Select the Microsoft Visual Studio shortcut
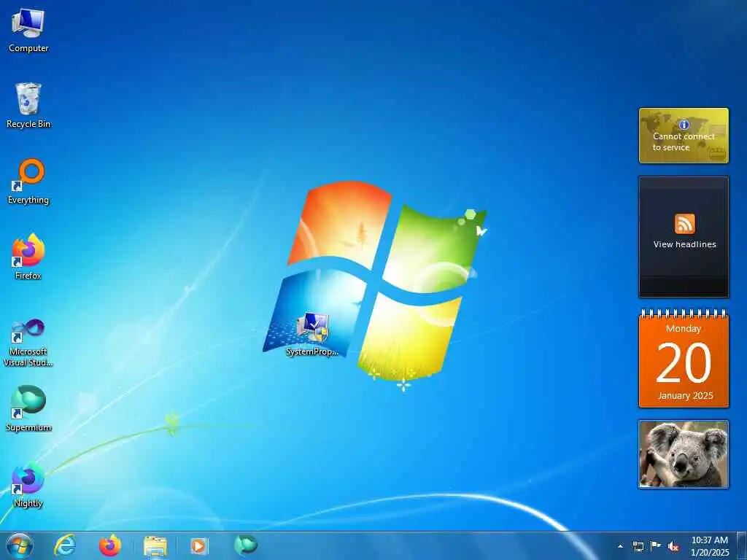This screenshot has width=747, height=560. tap(28, 343)
